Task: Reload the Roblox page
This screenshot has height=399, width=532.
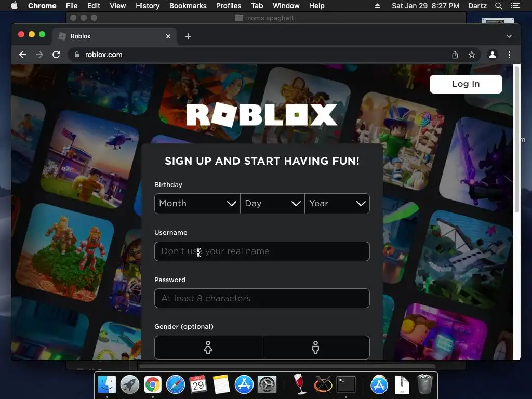Action: tap(56, 55)
